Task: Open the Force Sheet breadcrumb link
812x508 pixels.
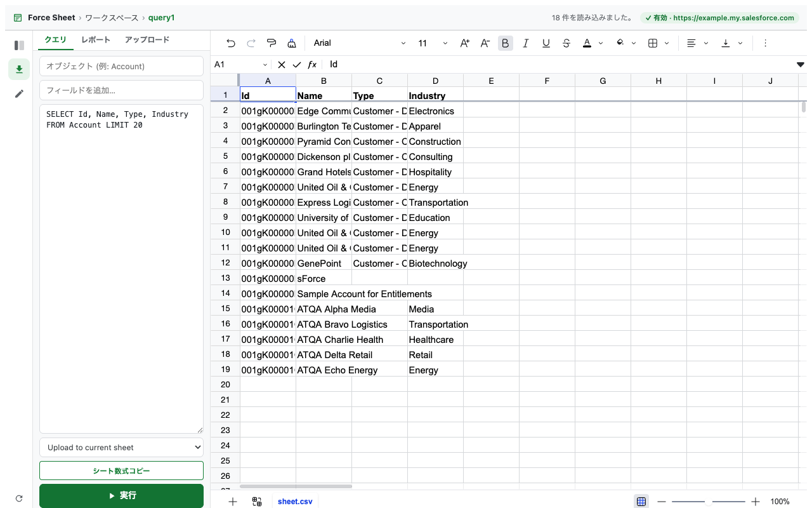Action: point(51,18)
